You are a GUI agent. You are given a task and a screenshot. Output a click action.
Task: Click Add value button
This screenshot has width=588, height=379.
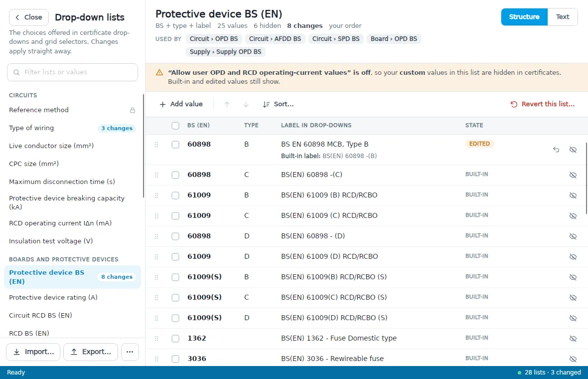pos(181,104)
